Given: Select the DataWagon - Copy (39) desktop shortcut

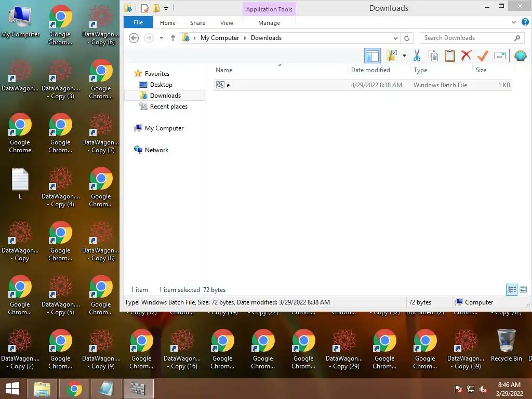Looking at the screenshot, I should pyautogui.click(x=465, y=350).
